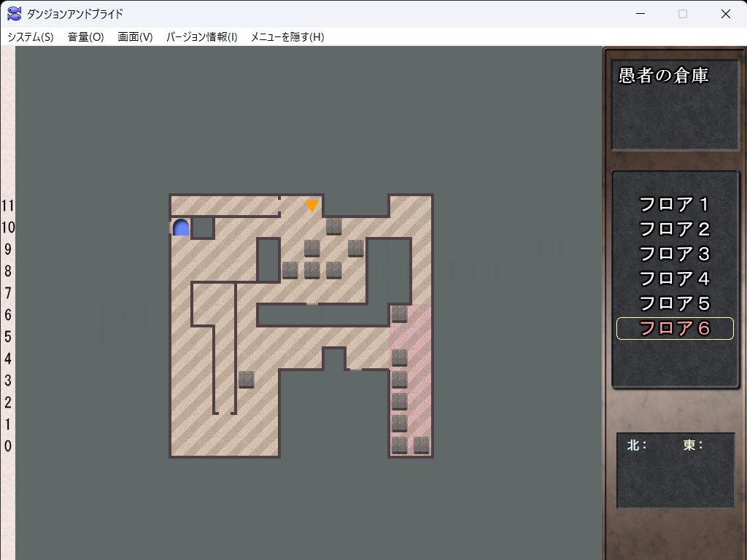The width and height of the screenshot is (747, 560).
Task: Open the バージョン情報(I) menu item
Action: 202,37
